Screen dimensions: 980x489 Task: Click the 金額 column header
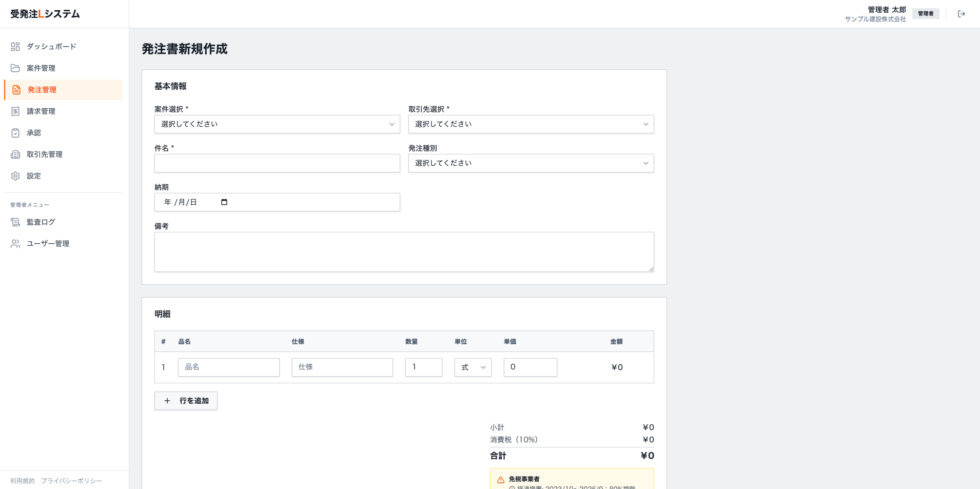616,342
